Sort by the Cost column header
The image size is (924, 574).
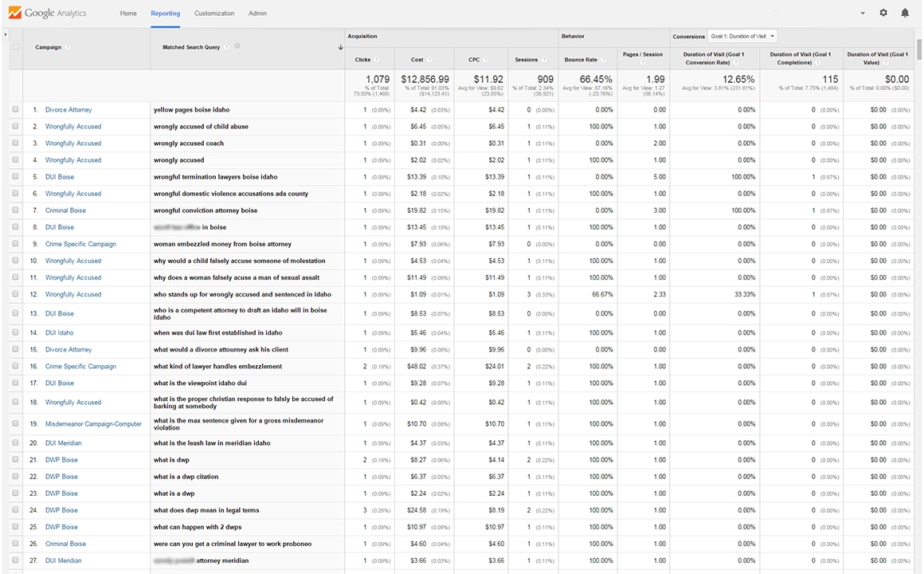coord(417,60)
